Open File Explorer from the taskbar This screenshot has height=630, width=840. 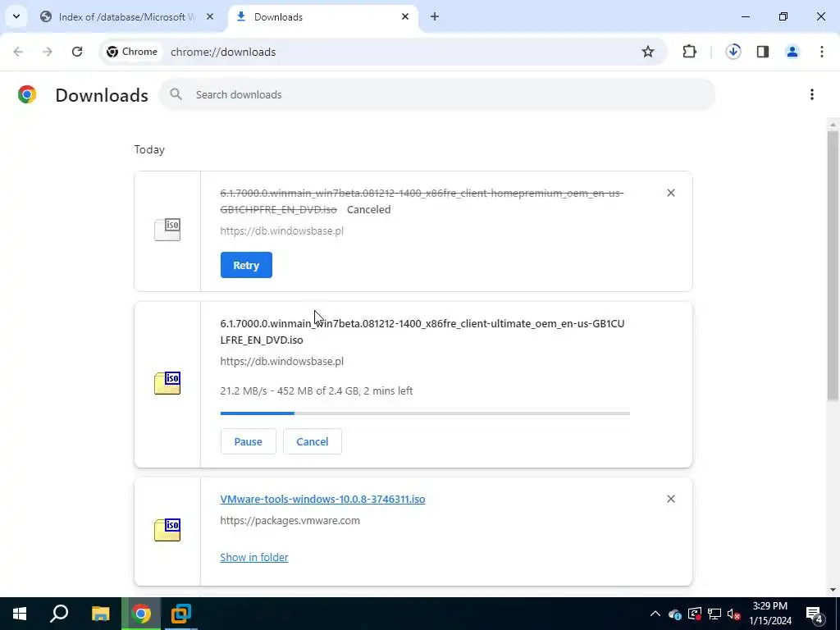pos(100,614)
